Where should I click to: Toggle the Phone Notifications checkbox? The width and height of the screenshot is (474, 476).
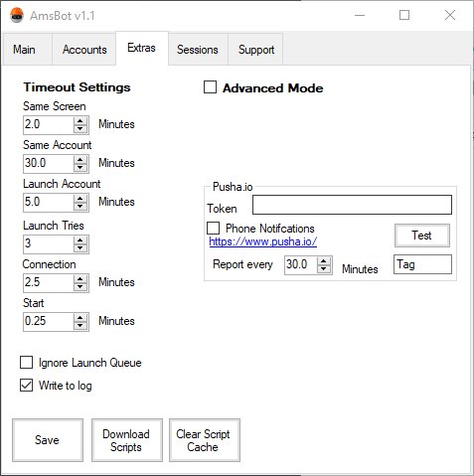pos(213,229)
